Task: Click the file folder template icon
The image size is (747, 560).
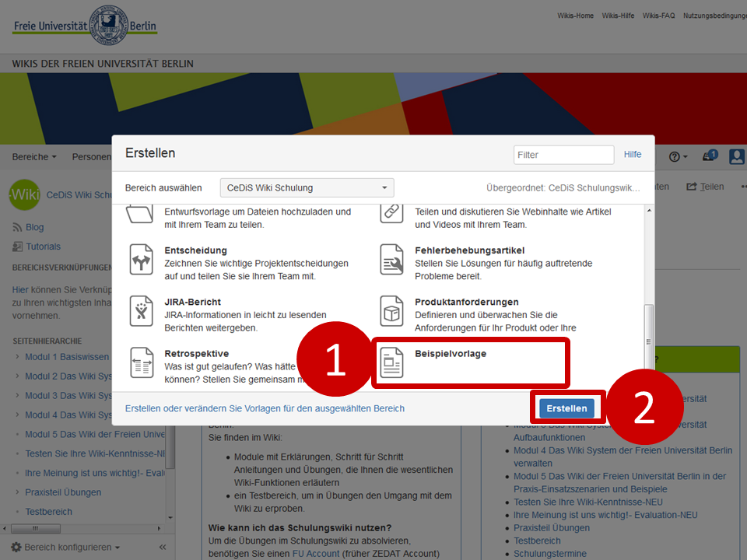Action: [x=140, y=213]
